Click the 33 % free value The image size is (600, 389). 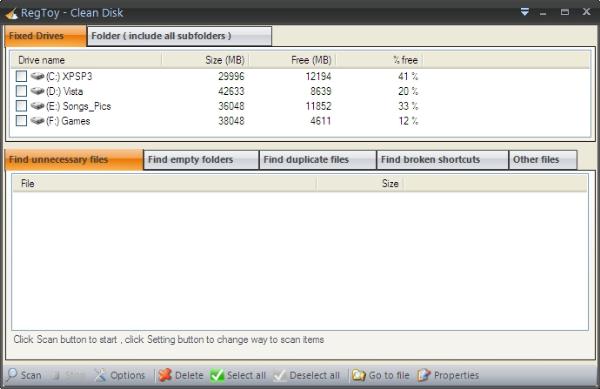tap(408, 106)
